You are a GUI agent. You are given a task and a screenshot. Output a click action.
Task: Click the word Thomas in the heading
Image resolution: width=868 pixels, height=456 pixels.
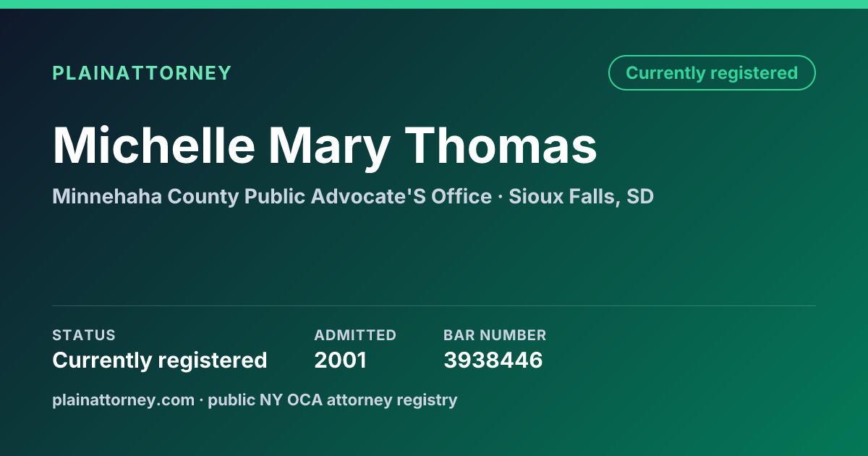[x=501, y=145]
